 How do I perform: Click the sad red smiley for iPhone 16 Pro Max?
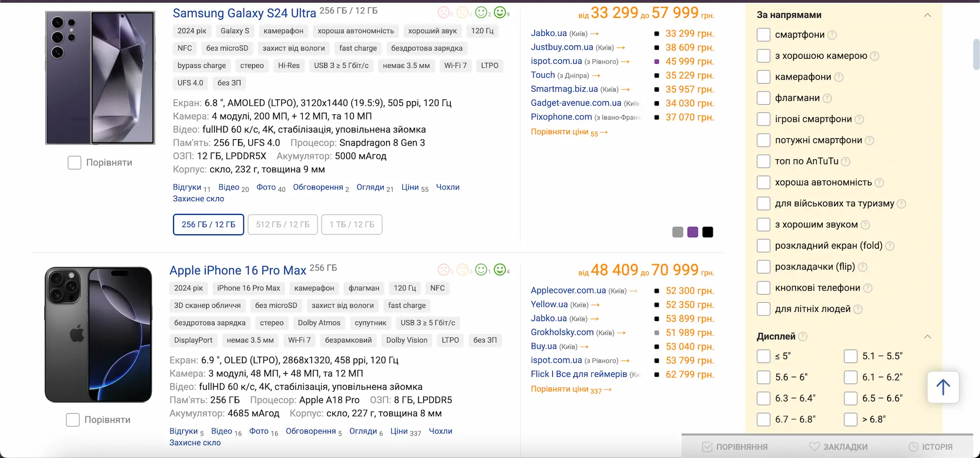click(x=444, y=269)
